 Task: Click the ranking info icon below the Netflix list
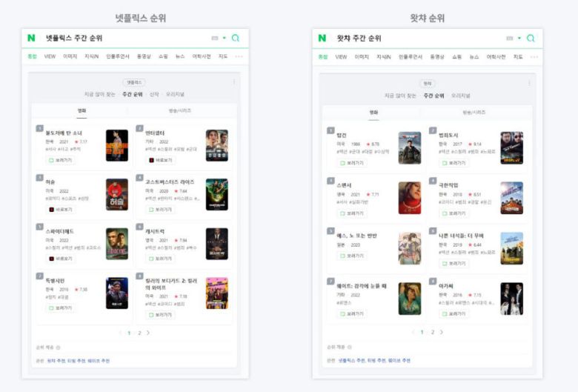pos(58,348)
